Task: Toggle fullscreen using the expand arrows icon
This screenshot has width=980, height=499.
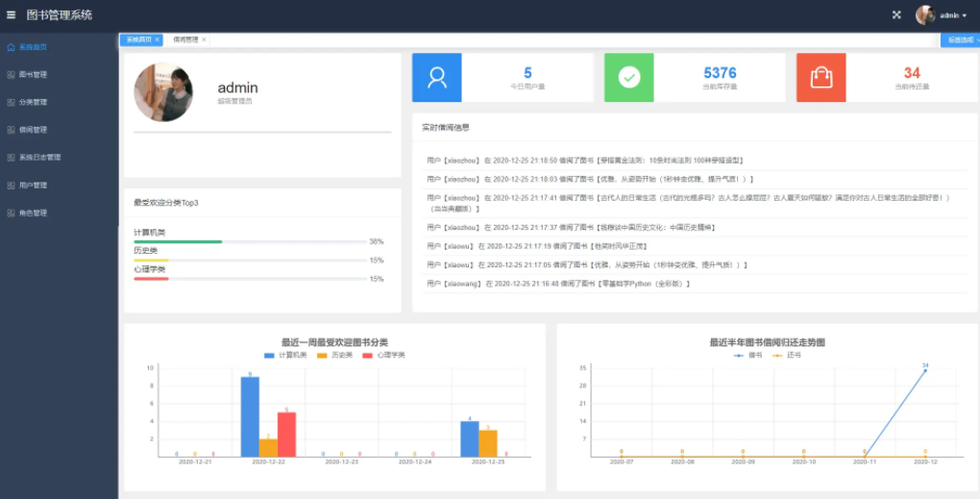Action: tap(896, 15)
